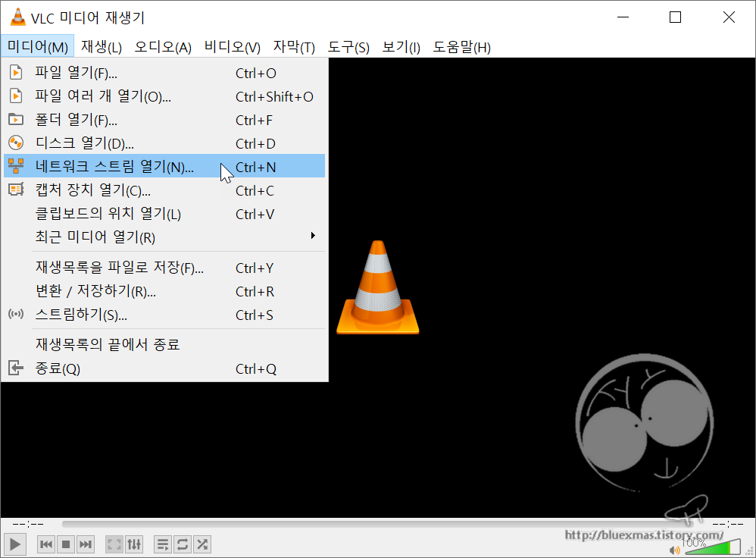This screenshot has width=756, height=558.
Task: Open the 도구(S) menu
Action: click(x=348, y=47)
